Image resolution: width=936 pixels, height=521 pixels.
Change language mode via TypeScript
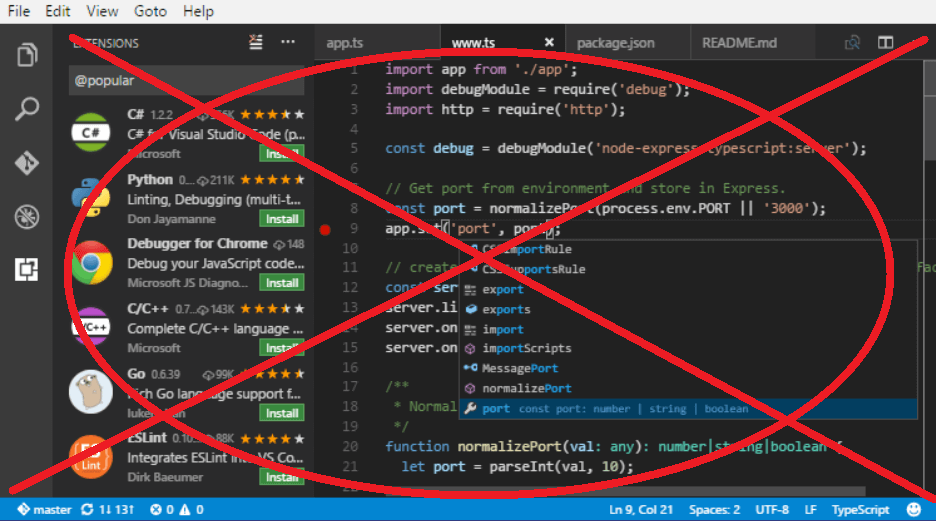tap(860, 510)
